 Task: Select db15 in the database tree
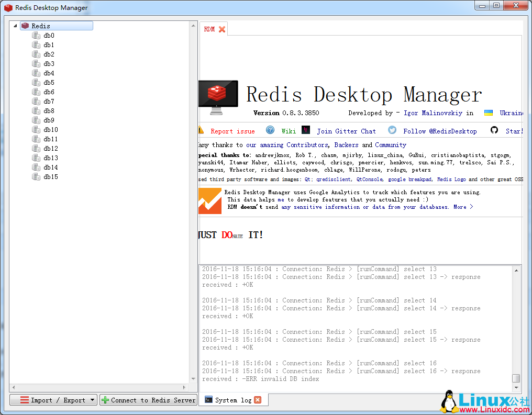coord(50,176)
